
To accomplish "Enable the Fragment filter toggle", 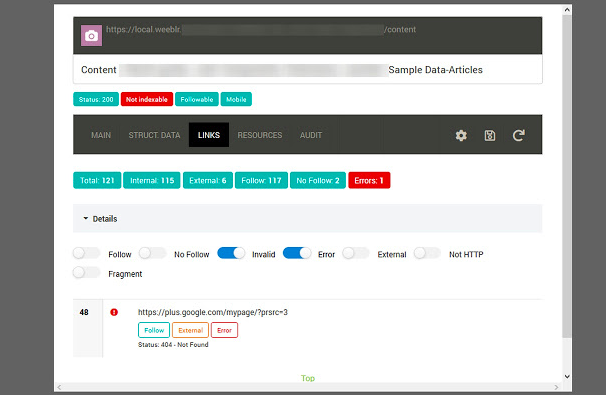I will click(x=87, y=272).
